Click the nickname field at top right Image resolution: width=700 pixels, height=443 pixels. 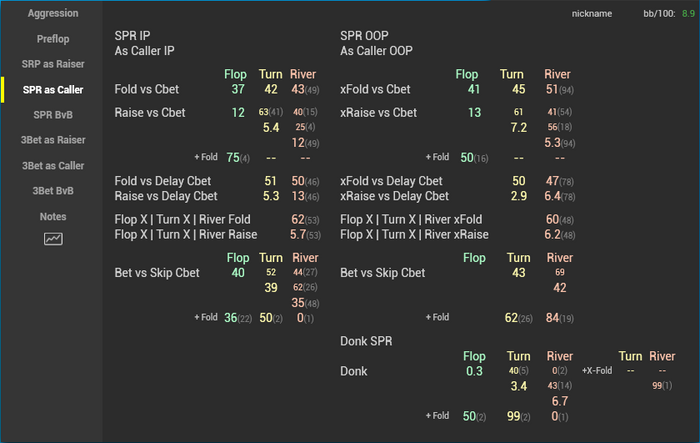[x=591, y=15]
